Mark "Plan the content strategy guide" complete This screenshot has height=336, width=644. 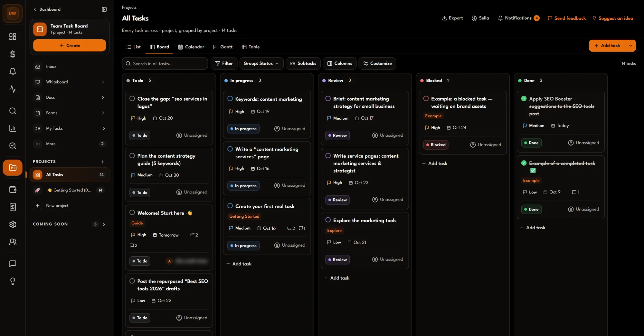[132, 156]
